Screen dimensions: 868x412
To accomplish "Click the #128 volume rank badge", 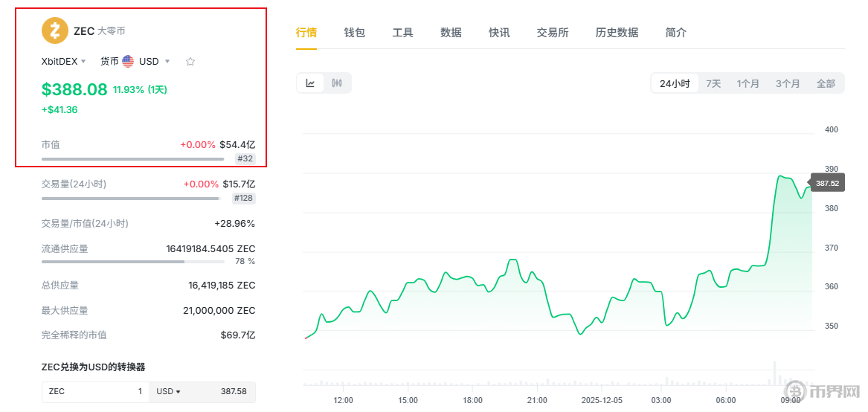I will [243, 198].
